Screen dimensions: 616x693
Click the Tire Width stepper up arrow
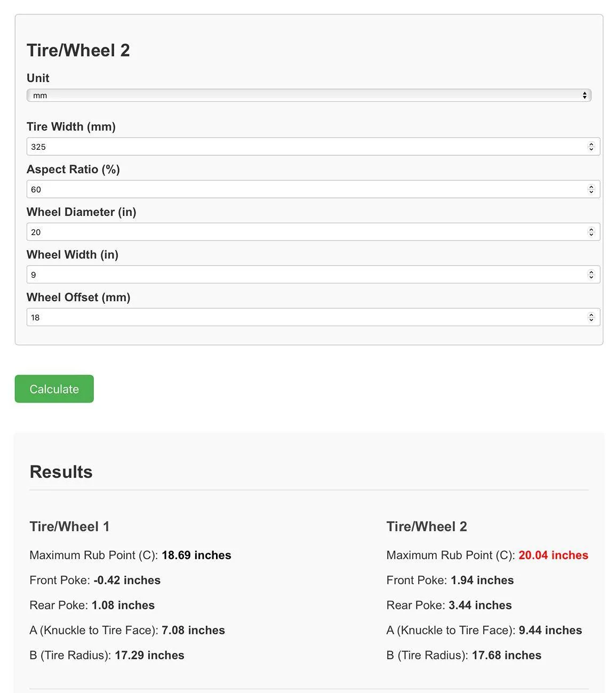(591, 143)
